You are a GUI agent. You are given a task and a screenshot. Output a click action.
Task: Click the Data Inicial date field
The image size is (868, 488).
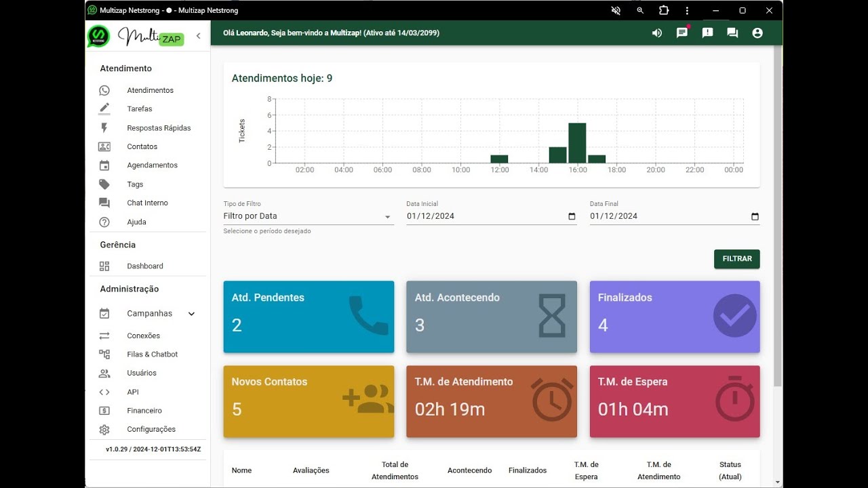tap(492, 216)
